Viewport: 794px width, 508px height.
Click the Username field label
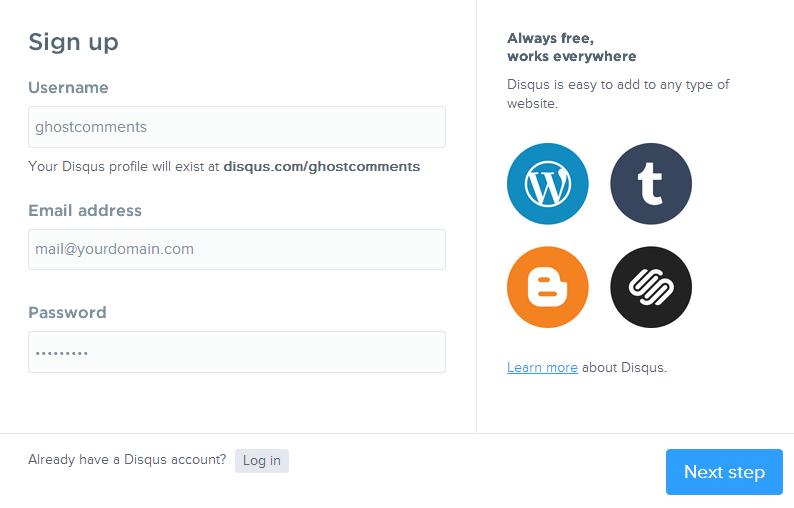click(68, 88)
